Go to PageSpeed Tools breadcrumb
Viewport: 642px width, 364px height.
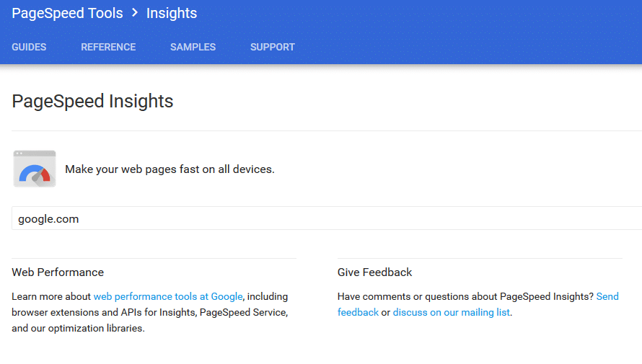(x=67, y=13)
